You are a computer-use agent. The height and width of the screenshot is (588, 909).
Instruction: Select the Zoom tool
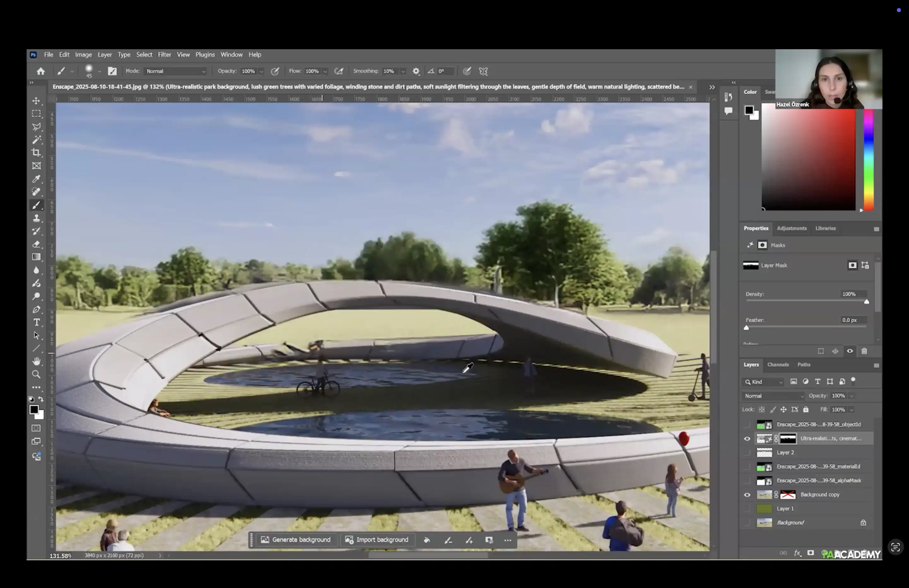pyautogui.click(x=36, y=374)
